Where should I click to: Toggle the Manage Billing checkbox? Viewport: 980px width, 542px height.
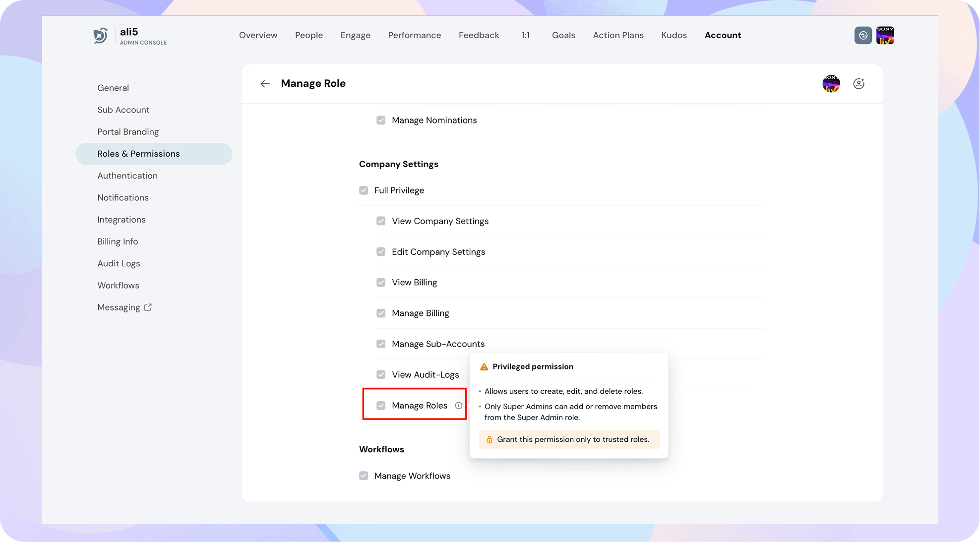(381, 313)
